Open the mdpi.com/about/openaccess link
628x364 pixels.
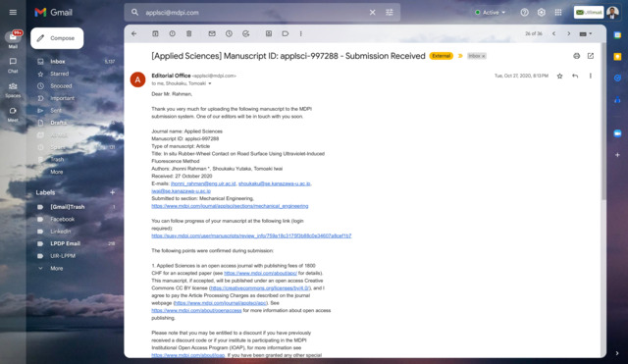coord(196,311)
